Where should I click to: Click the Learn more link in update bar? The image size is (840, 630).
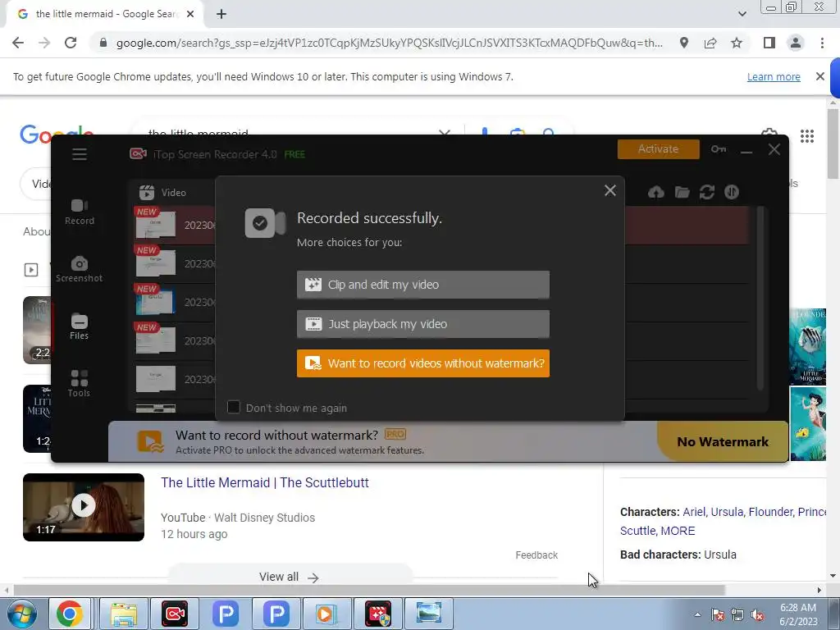pyautogui.click(x=774, y=76)
